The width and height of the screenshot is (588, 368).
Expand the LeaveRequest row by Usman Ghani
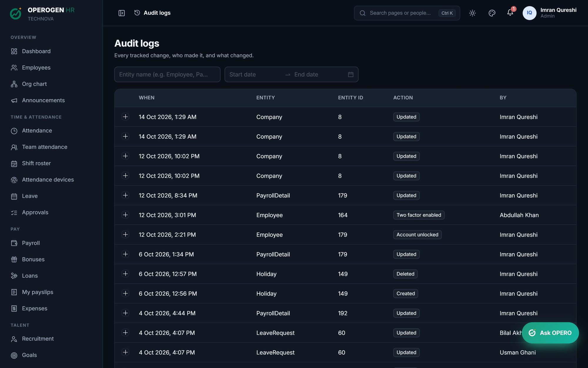point(125,352)
